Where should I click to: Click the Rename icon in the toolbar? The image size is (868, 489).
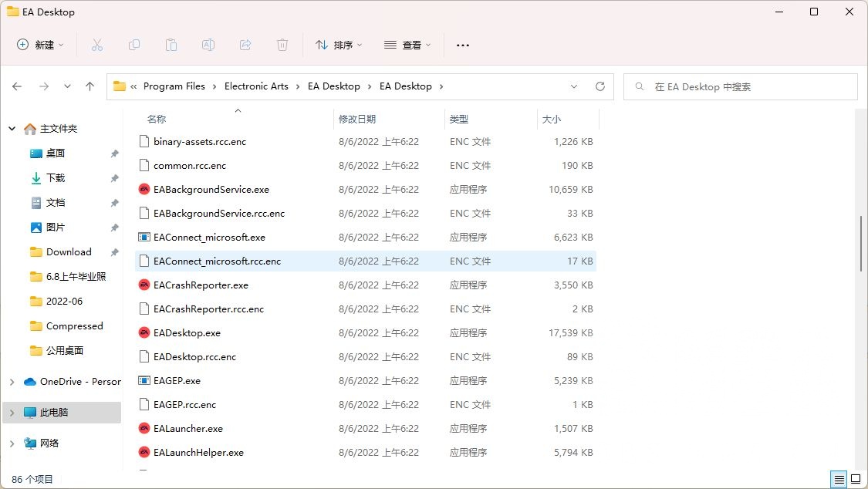(208, 45)
